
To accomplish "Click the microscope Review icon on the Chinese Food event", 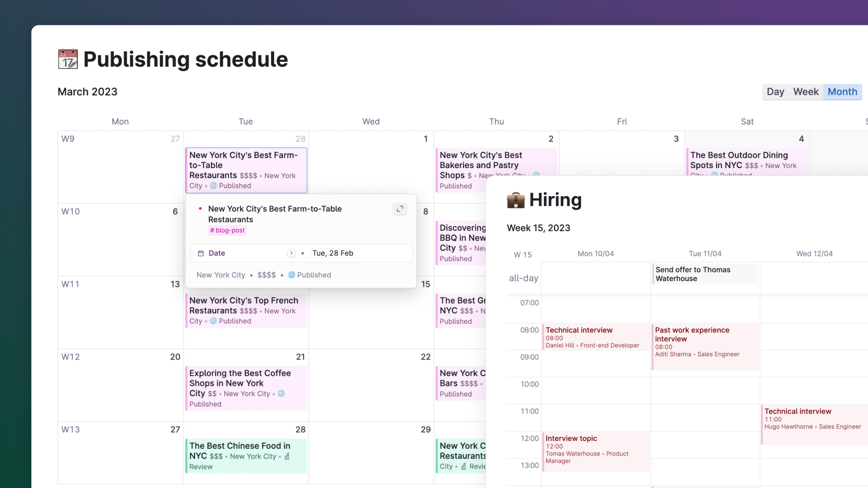I will pyautogui.click(x=287, y=456).
